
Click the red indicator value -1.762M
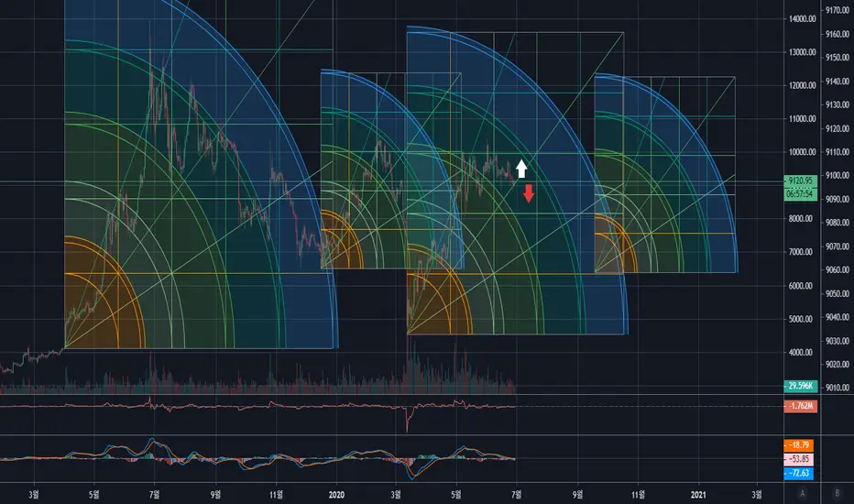coord(800,406)
